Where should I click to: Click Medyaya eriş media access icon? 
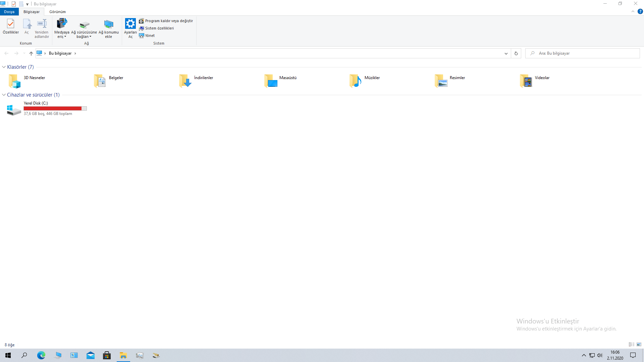62,24
